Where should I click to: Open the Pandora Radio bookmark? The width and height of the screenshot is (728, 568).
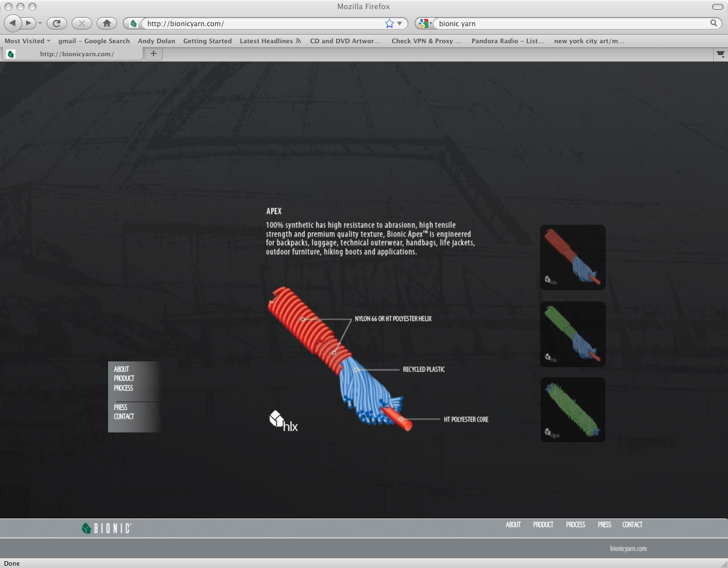pos(508,41)
